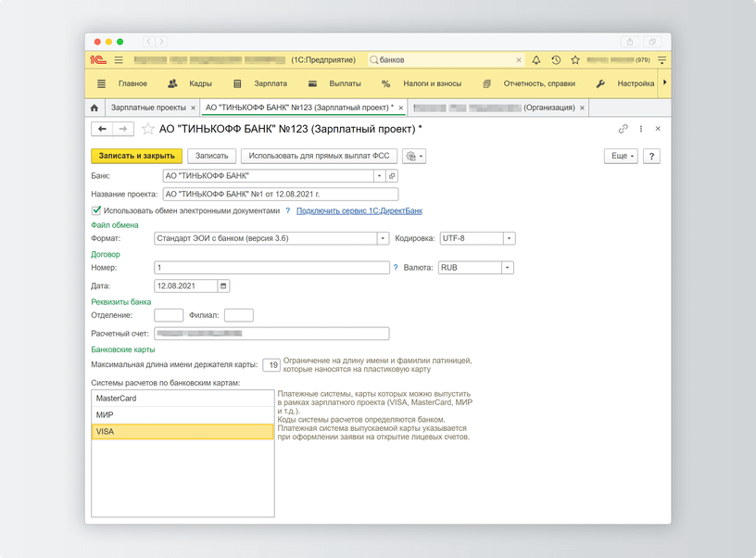This screenshot has height=558, width=756.
Task: Add the form to favorites star
Action: [x=148, y=129]
